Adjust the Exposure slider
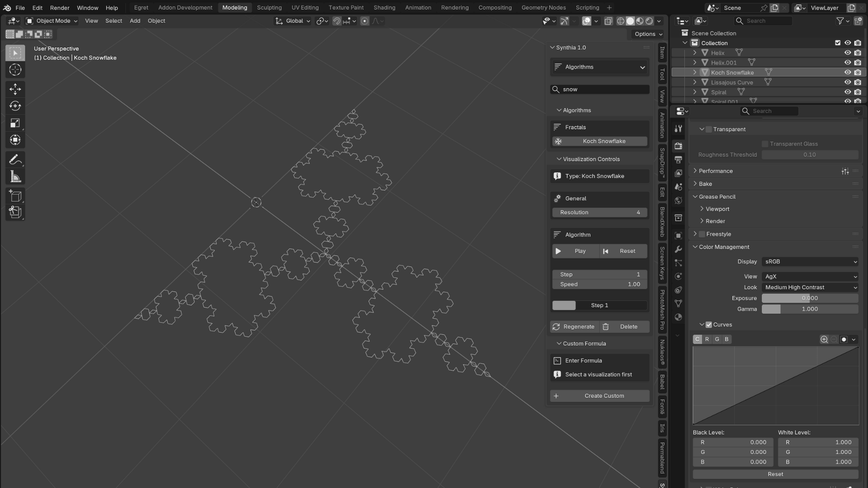868x488 pixels. click(x=810, y=298)
